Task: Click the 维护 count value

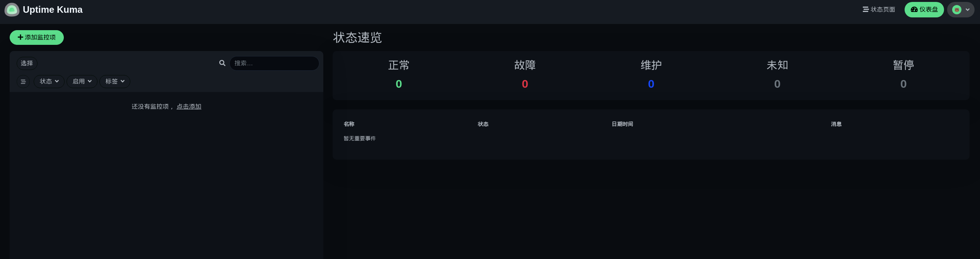Action: pyautogui.click(x=651, y=84)
